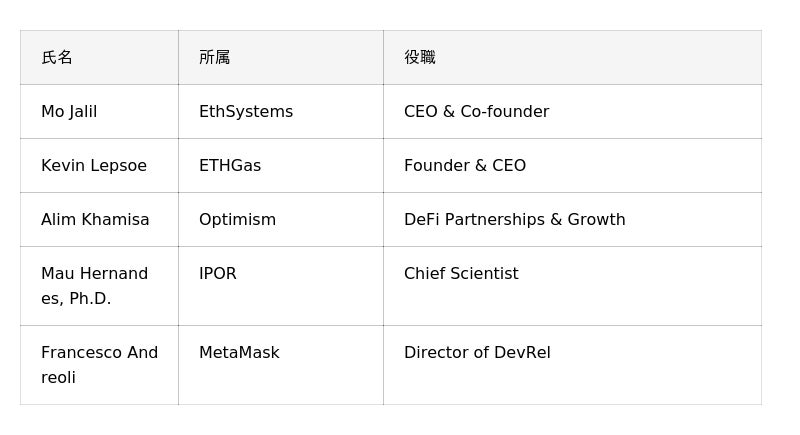Click the Francesco Andreoli name cell
800x435 pixels.
point(99,365)
